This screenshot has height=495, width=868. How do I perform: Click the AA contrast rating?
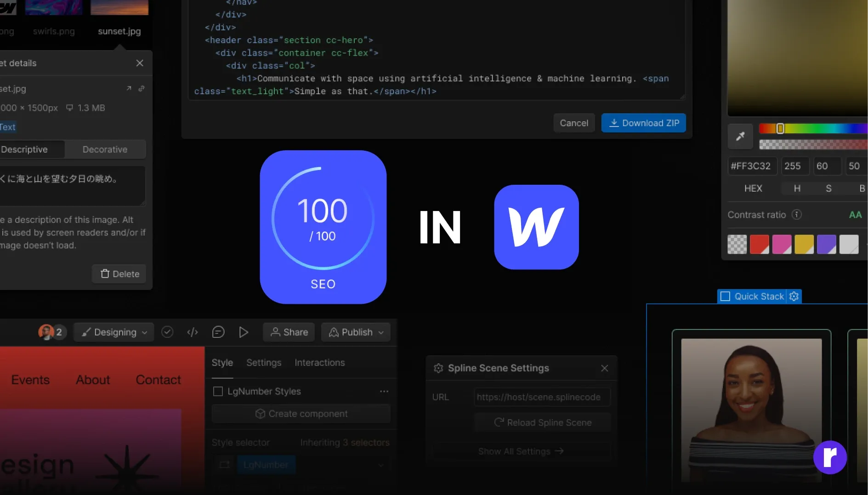[x=855, y=215]
